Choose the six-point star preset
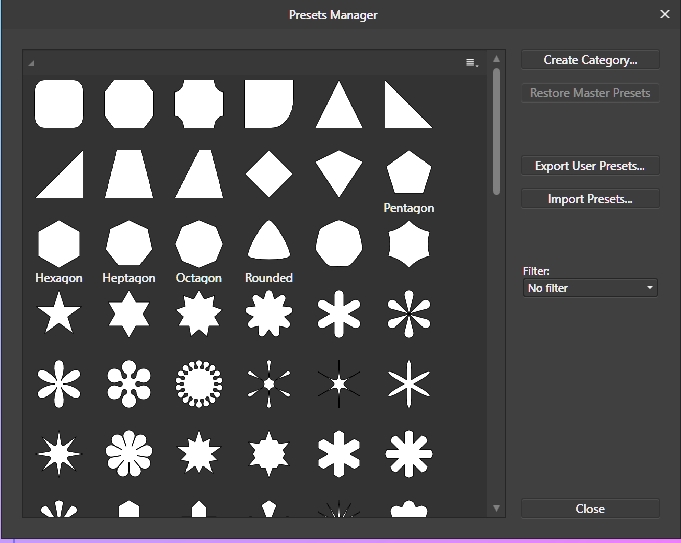 pos(129,314)
